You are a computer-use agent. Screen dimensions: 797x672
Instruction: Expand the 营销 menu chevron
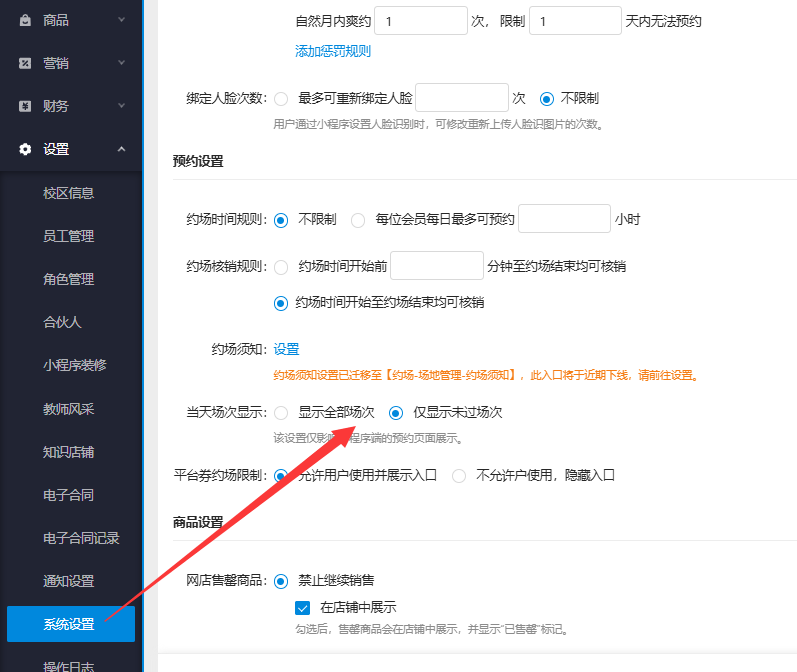pos(121,63)
